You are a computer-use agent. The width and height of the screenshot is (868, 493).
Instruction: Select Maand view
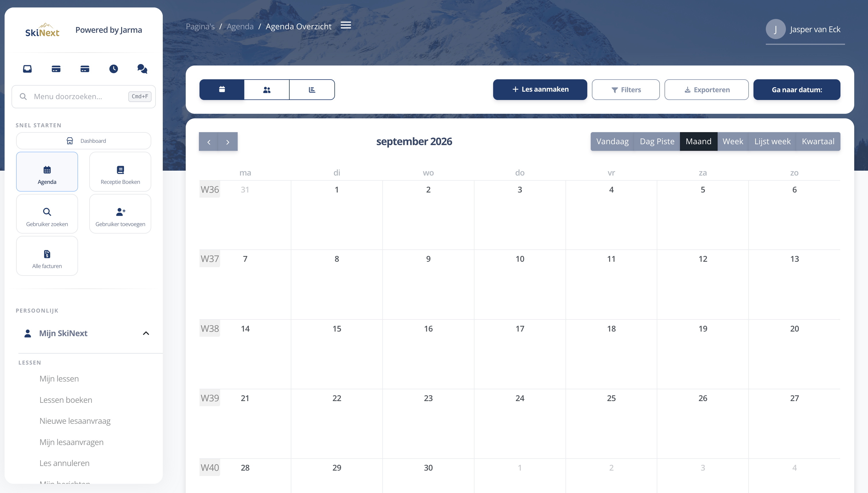click(699, 142)
